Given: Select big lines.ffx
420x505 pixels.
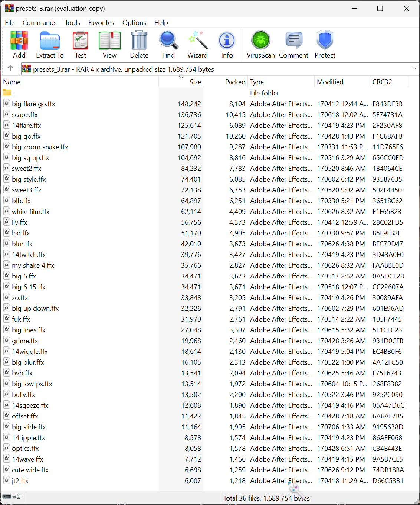Looking at the screenshot, I should click(29, 330).
